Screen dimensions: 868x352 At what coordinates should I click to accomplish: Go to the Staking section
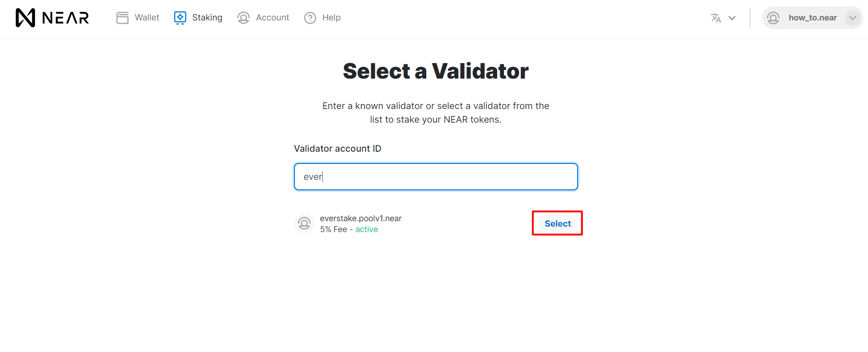pos(207,17)
